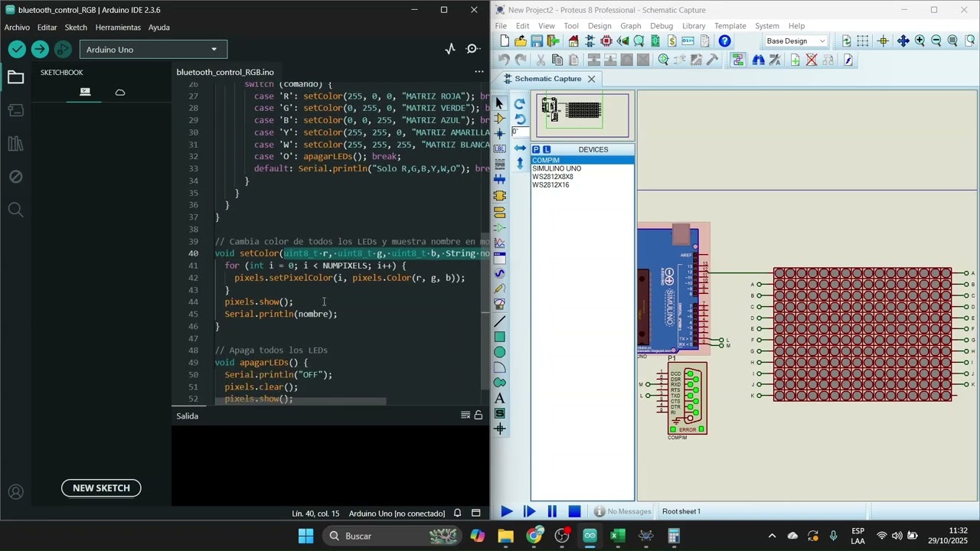Select the Proteus 2D Text tool
Screen dimensions: 980x551
pyautogui.click(x=500, y=398)
